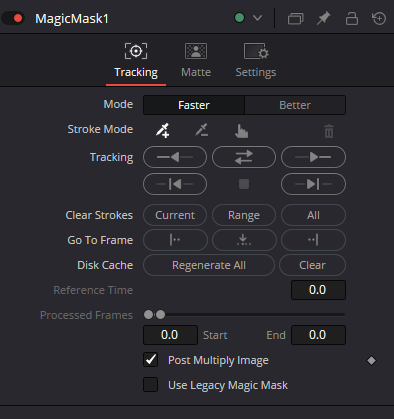Click the versions icon in header
The height and width of the screenshot is (419, 394).
click(x=295, y=18)
